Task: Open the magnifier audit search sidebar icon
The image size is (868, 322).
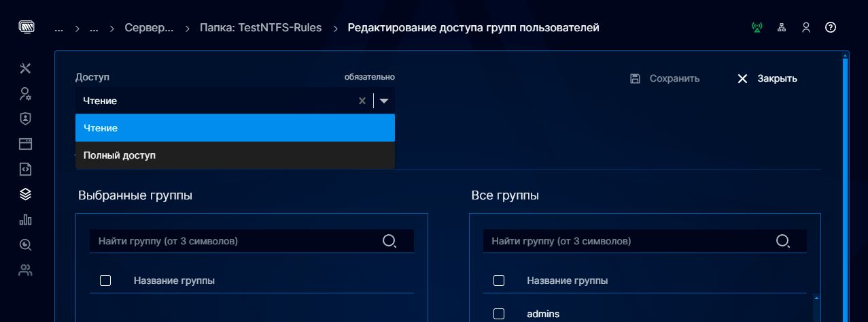Action: tap(26, 244)
